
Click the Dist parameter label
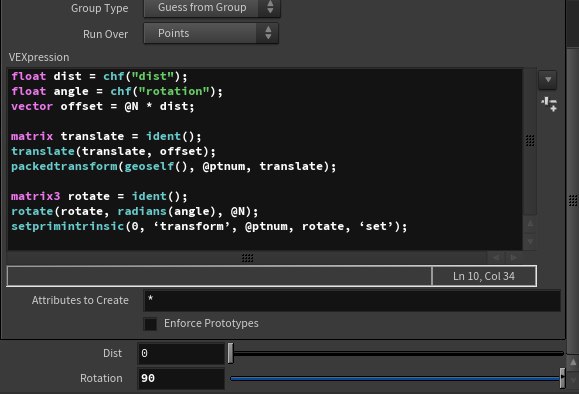pyautogui.click(x=112, y=353)
